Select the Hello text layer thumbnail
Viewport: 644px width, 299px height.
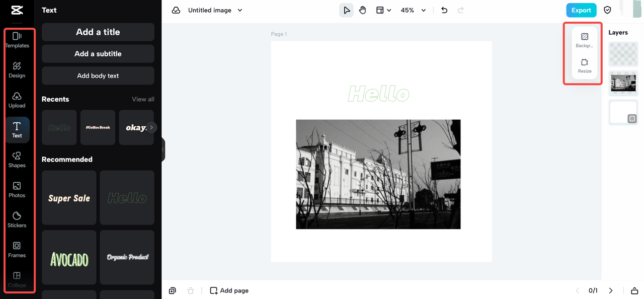tap(623, 54)
